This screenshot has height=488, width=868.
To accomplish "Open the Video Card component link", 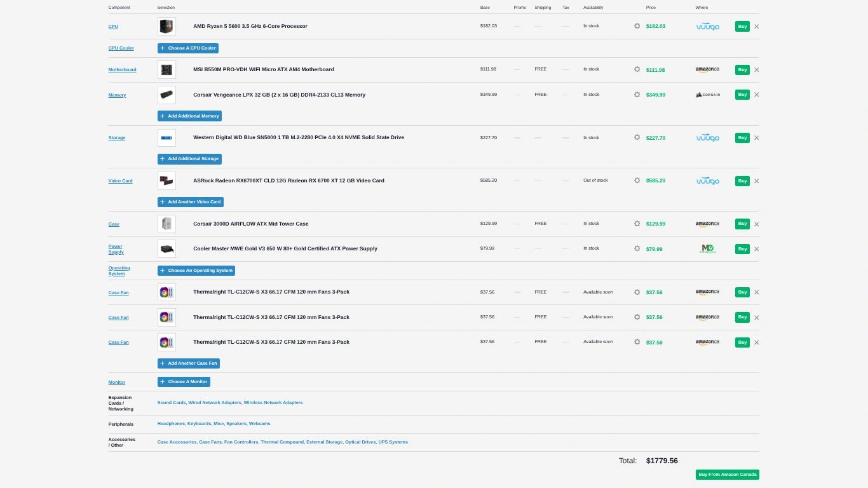I will coord(120,181).
